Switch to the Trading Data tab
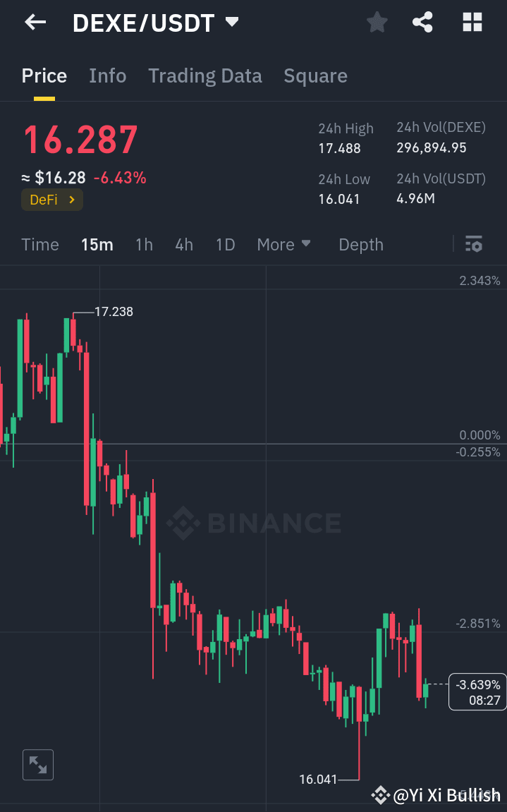The image size is (507, 812). (204, 75)
